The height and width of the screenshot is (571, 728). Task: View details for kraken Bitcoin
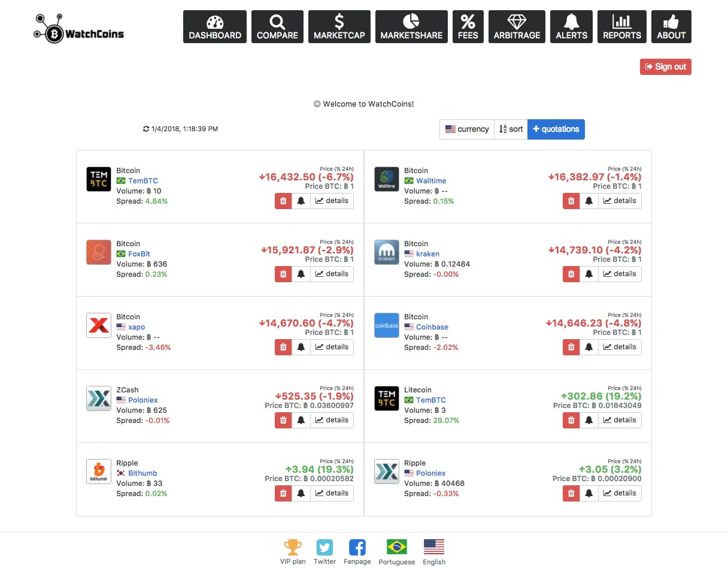[620, 274]
